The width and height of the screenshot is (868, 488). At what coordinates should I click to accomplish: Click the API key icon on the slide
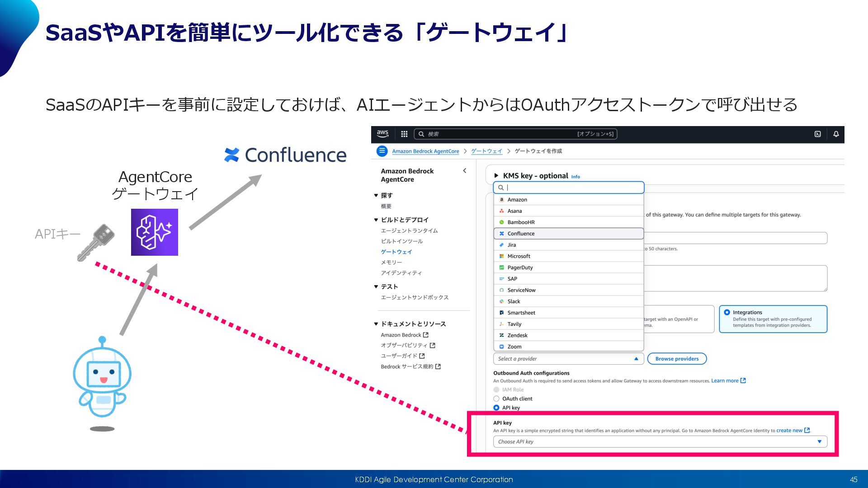(x=96, y=243)
